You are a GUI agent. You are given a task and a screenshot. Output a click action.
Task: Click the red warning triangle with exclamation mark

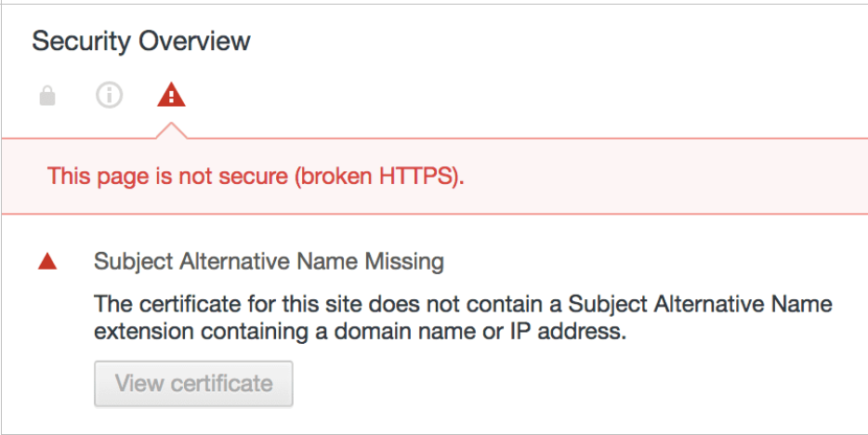pos(171,95)
